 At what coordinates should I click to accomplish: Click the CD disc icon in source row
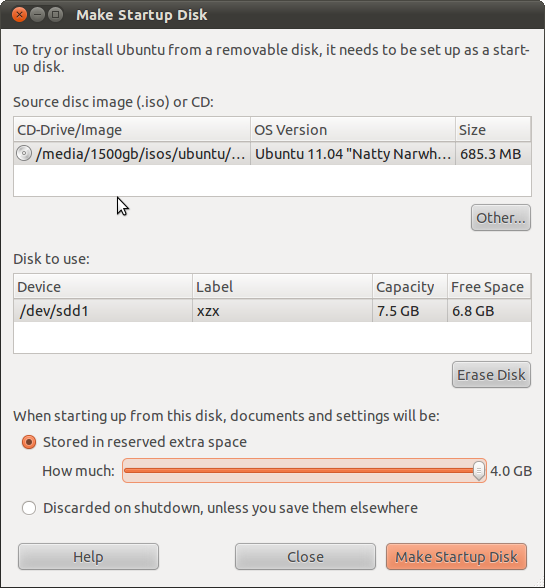click(x=24, y=154)
